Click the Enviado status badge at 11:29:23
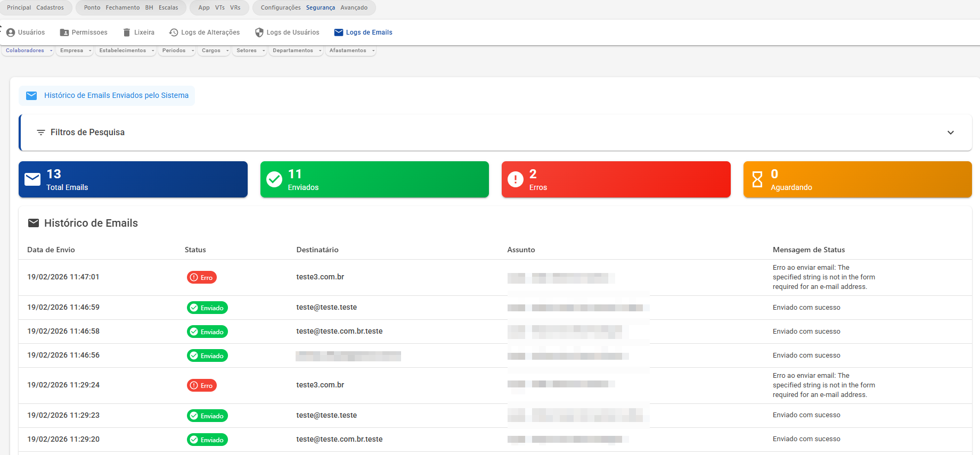Image resolution: width=980 pixels, height=455 pixels. pyautogui.click(x=207, y=416)
